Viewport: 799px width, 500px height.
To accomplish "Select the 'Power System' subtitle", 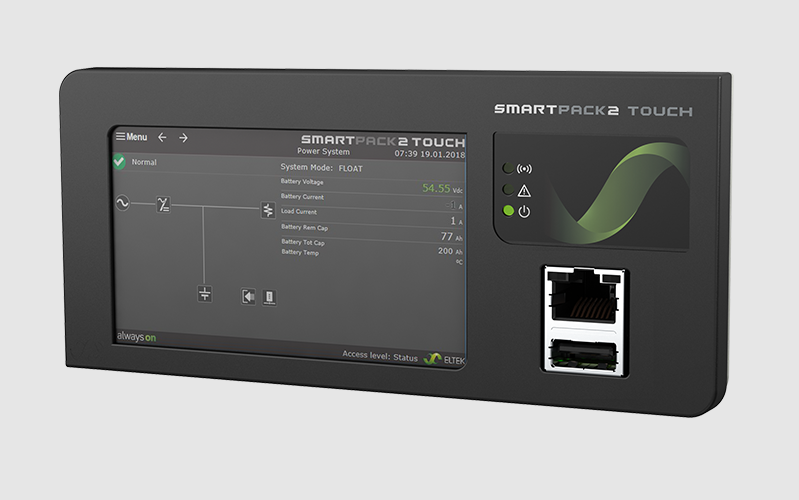I will click(323, 151).
